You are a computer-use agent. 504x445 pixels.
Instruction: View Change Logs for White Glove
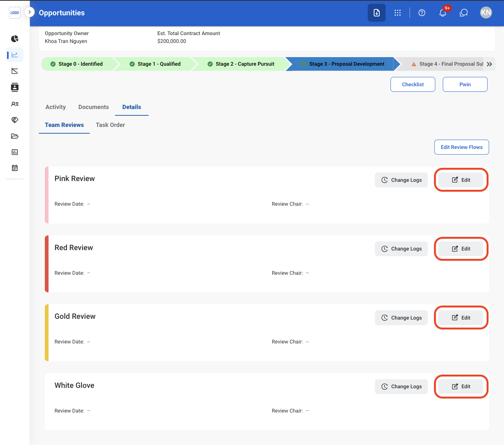(x=401, y=387)
